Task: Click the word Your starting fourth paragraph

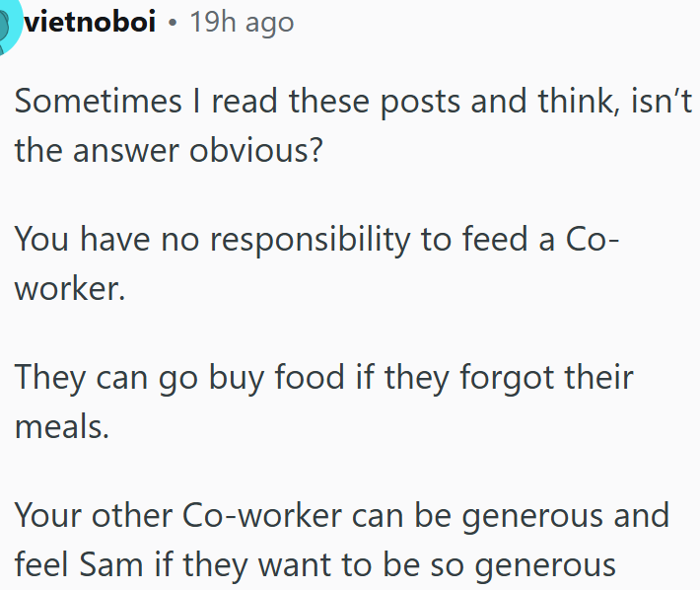Action: 48,516
